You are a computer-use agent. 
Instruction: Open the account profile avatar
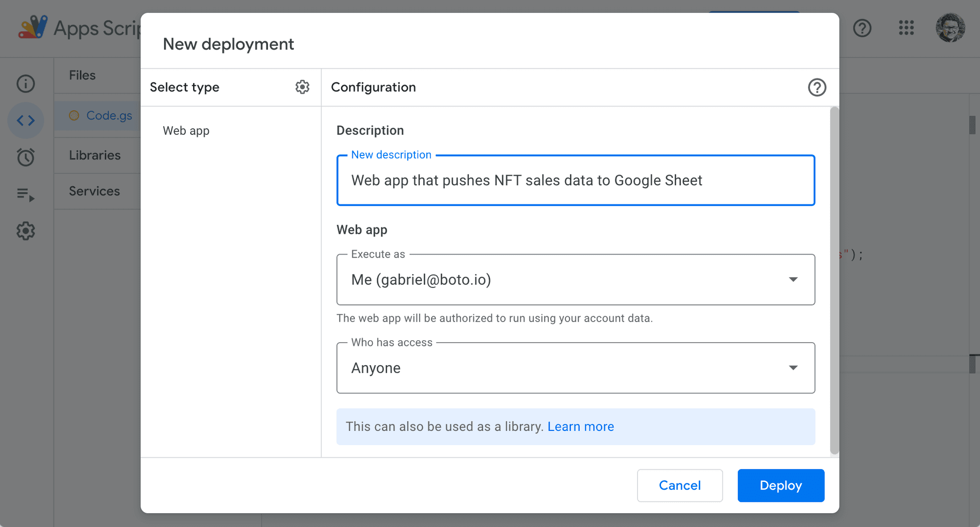pyautogui.click(x=950, y=28)
